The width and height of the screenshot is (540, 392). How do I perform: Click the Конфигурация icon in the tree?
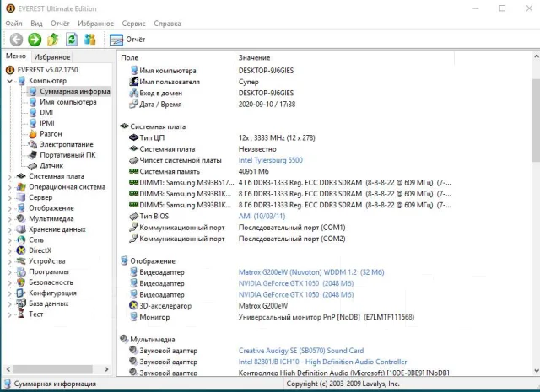[21, 293]
